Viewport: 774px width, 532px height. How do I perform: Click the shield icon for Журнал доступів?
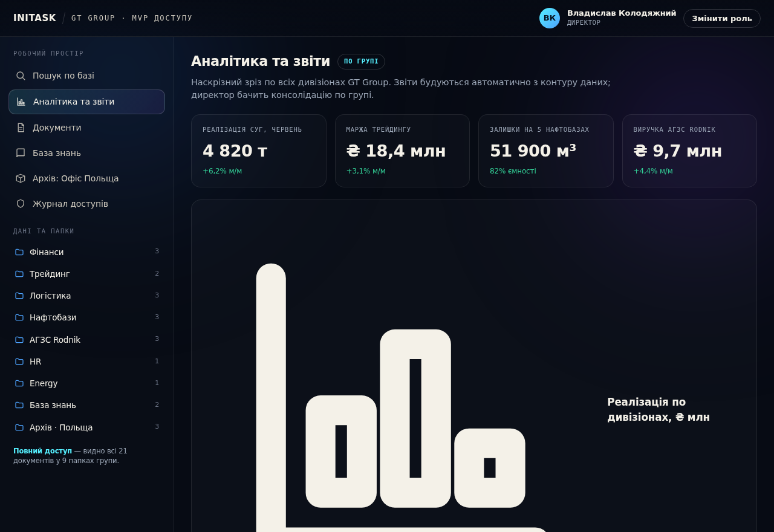click(21, 204)
